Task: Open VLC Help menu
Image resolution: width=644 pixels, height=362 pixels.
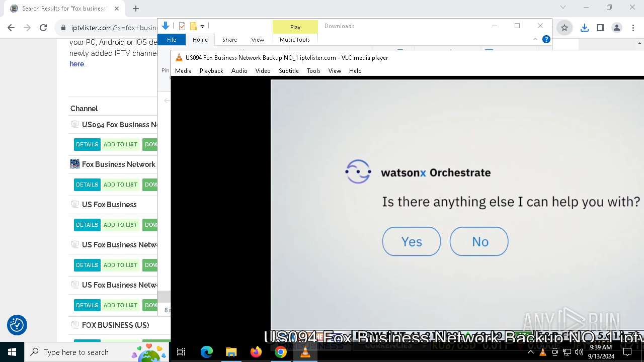Action: pos(355,71)
